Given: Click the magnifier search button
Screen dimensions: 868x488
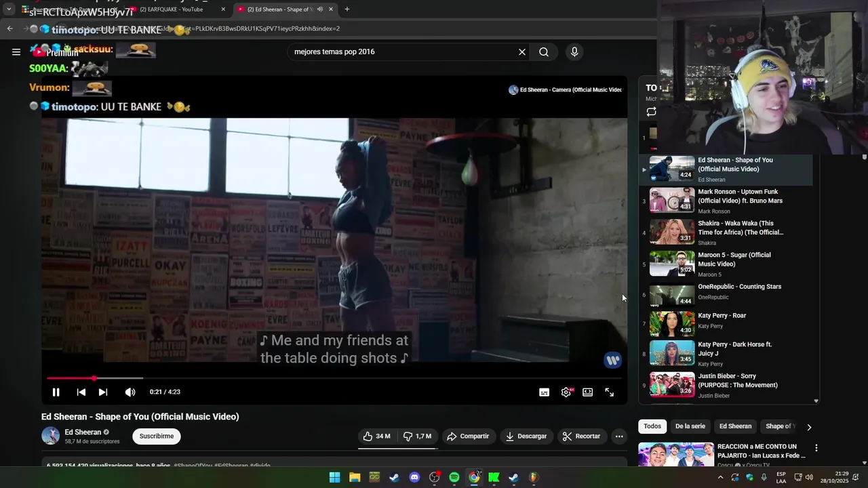Looking at the screenshot, I should click(x=544, y=52).
